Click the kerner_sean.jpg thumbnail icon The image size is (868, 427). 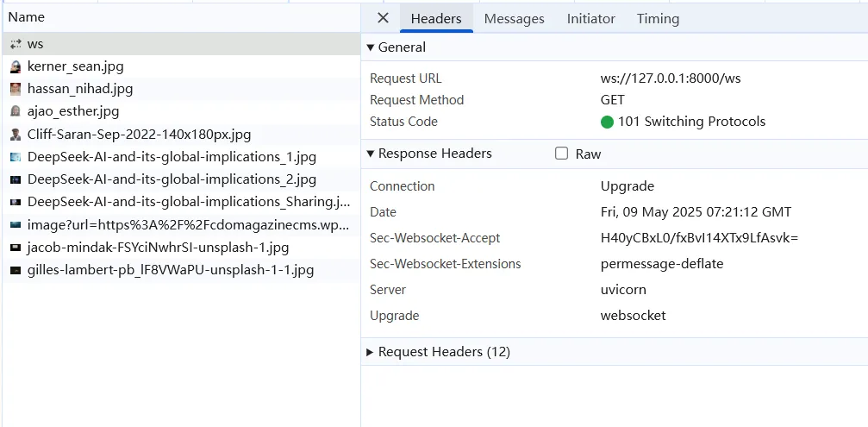(x=16, y=66)
